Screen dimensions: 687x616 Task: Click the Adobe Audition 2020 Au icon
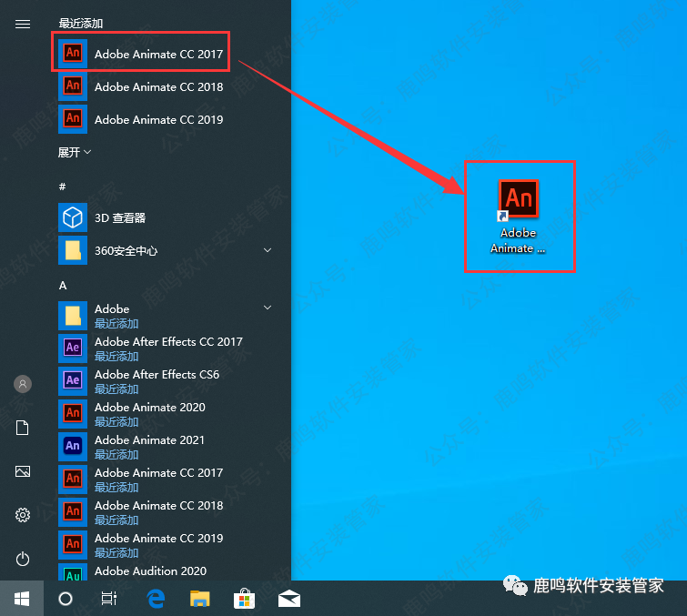point(73,572)
